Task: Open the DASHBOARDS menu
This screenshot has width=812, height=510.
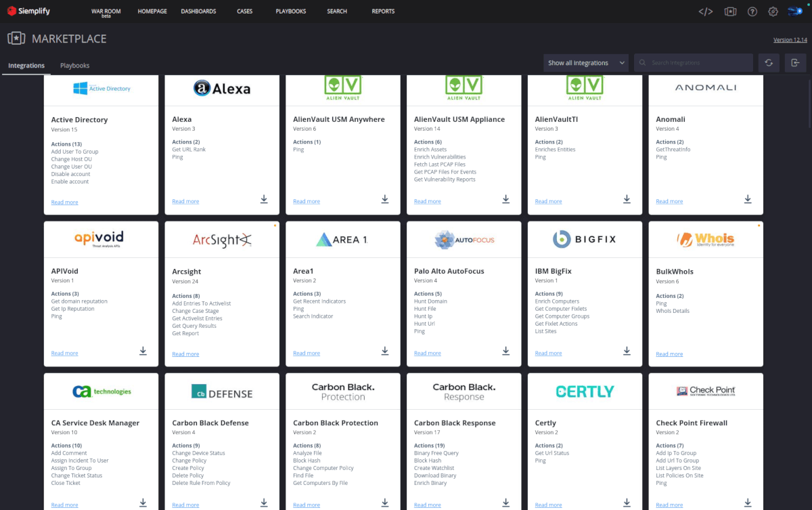Action: 198,12
